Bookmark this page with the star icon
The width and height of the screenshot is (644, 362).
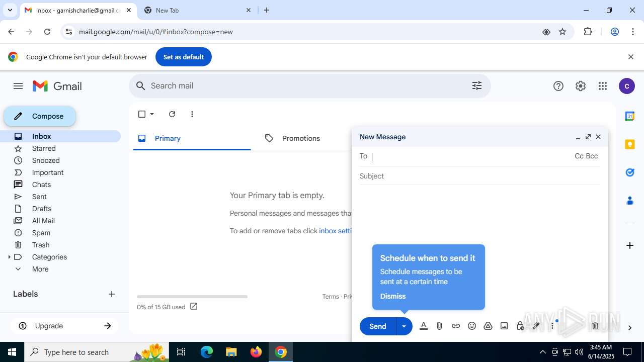pyautogui.click(x=562, y=32)
